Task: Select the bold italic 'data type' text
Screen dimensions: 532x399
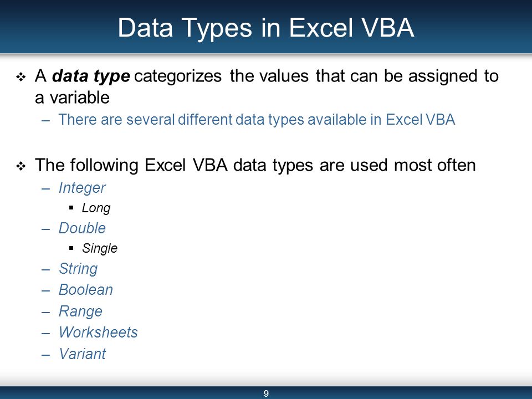Action: (90, 76)
